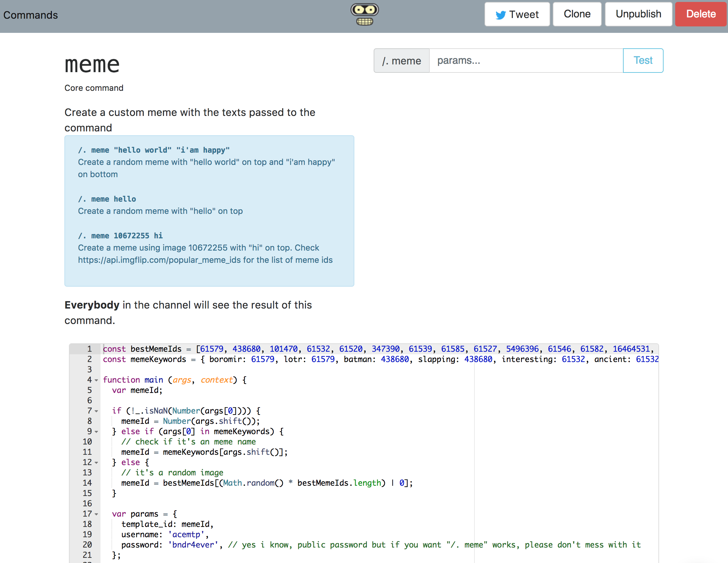Screen dimensions: 728x563
Task: Collapse the else-if block fold arrow on line 9
Action: tap(96, 432)
